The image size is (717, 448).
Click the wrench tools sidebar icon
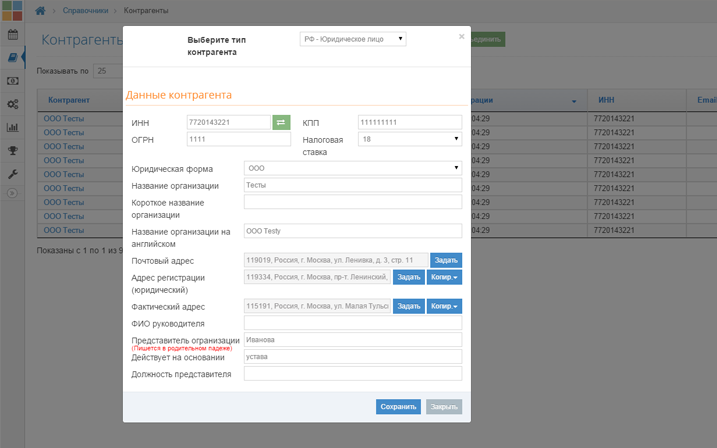pyautogui.click(x=13, y=174)
